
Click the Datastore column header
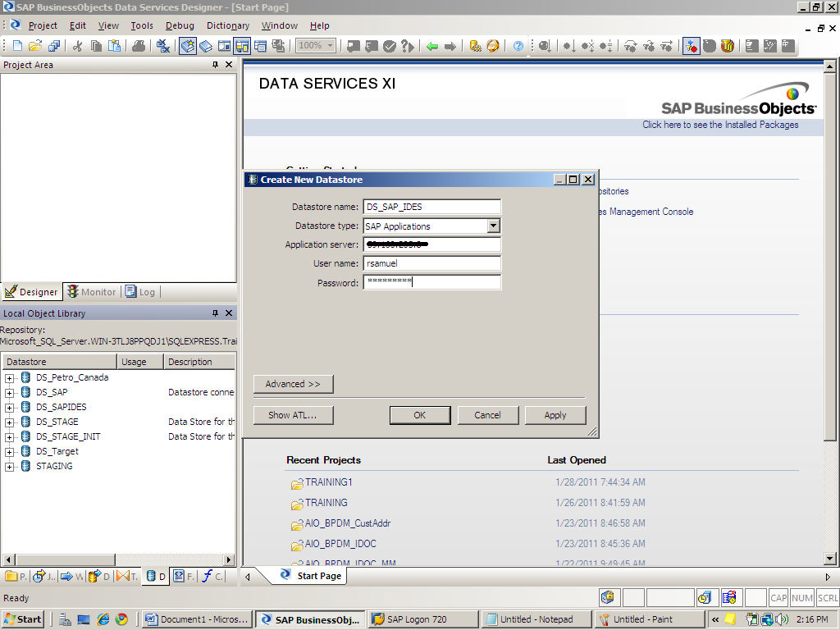tap(59, 362)
